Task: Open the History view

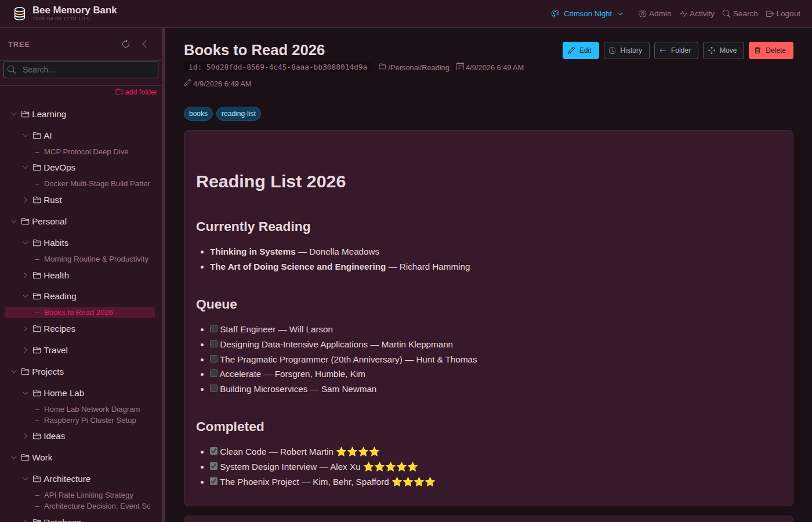Action: click(x=626, y=50)
